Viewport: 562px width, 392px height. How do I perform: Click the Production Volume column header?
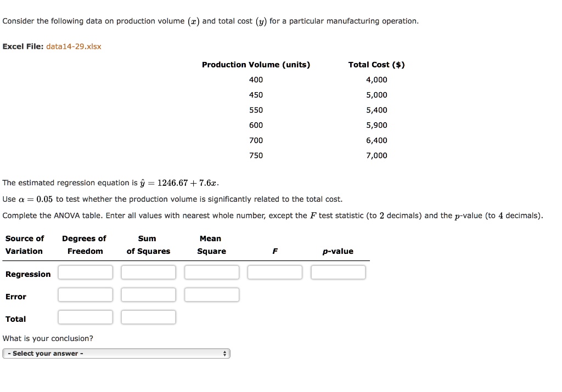(256, 64)
